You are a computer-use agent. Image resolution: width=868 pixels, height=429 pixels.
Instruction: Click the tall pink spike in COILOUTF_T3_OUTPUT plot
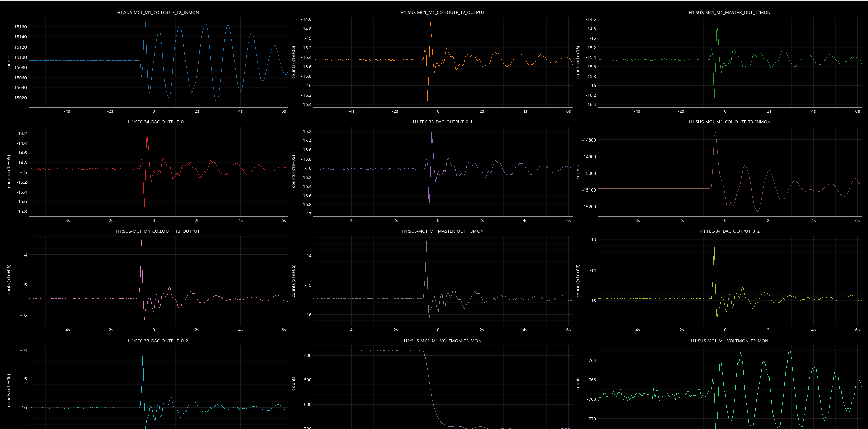142,242
